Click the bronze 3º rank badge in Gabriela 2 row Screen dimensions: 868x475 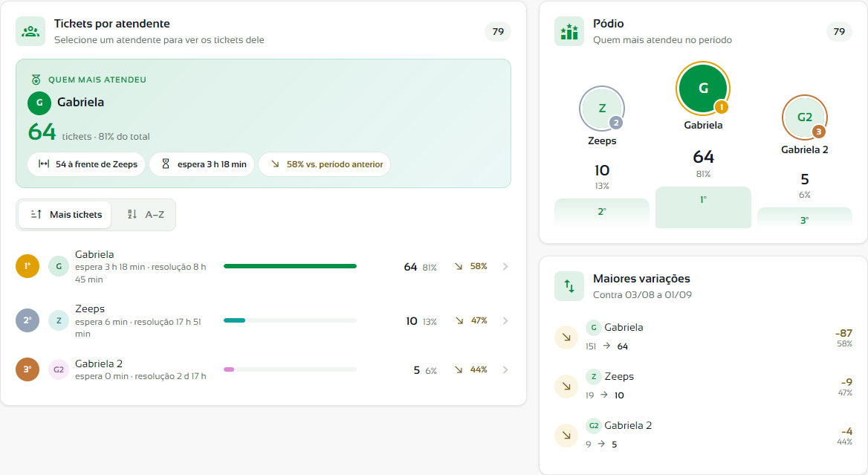point(27,369)
